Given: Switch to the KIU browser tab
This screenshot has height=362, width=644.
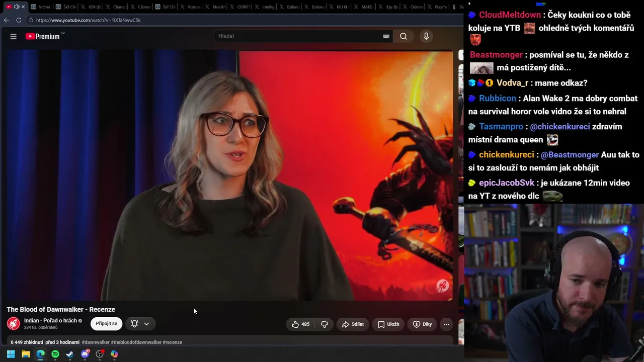Looking at the screenshot, I should click(x=340, y=7).
